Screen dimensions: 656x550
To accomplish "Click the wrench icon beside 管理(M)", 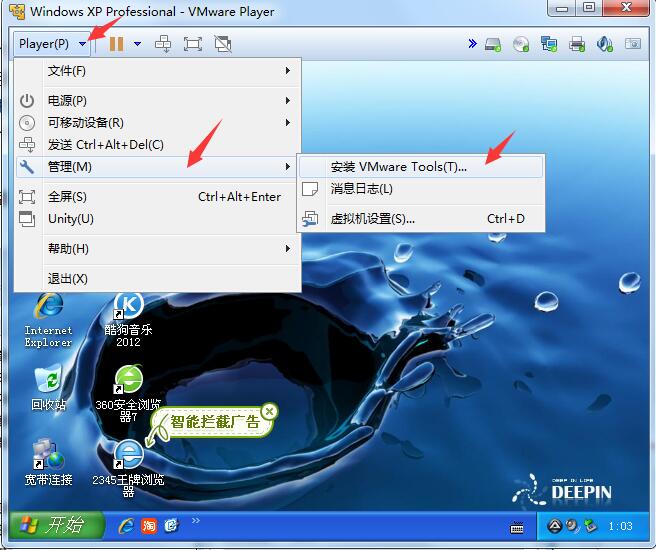I will click(27, 167).
